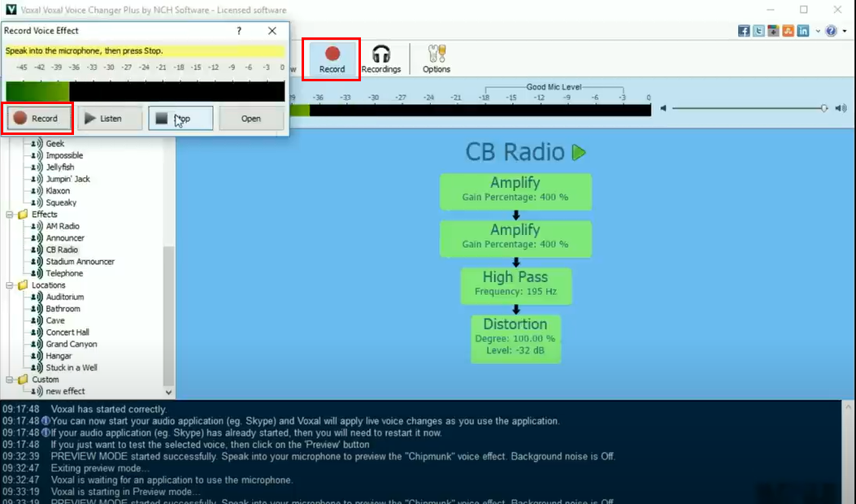Click the Voxal app icon in title bar
Image resolution: width=856 pixels, height=504 pixels.
coord(11,9)
